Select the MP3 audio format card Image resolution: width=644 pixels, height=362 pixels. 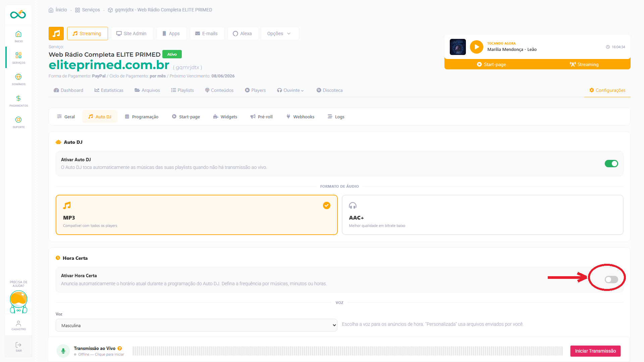[197, 215]
